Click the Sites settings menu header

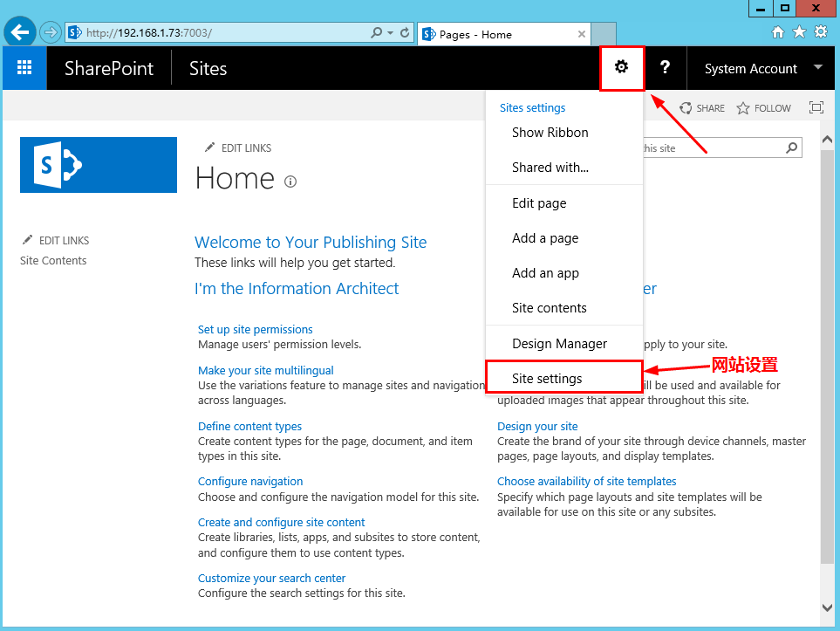point(532,107)
